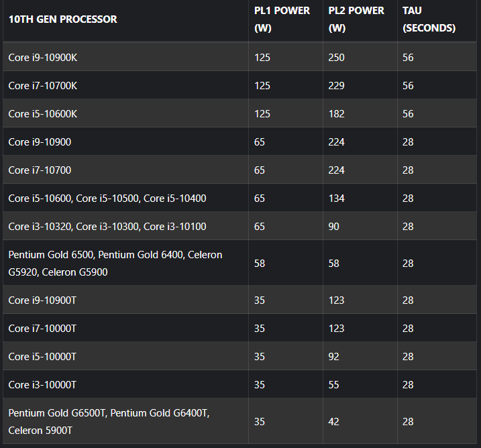Select the PL1 POWER (W) header
The image size is (481, 448).
(282, 19)
